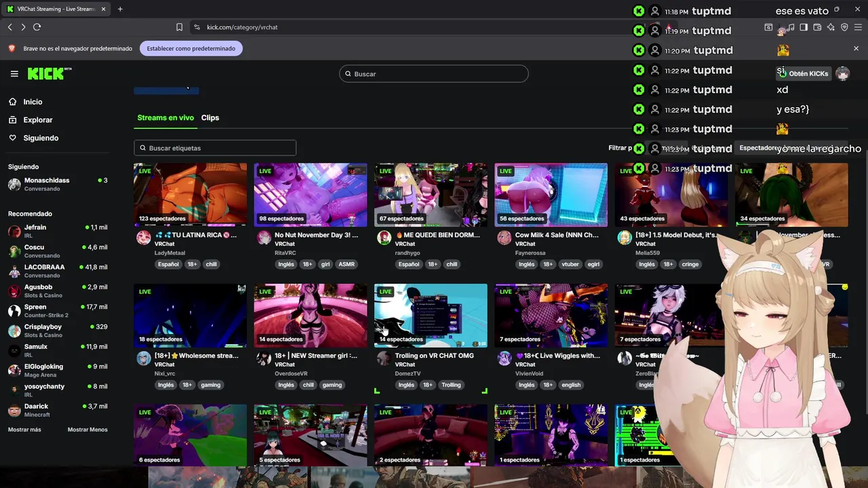
Task: Bookmark this page in address bar
Action: tap(179, 27)
